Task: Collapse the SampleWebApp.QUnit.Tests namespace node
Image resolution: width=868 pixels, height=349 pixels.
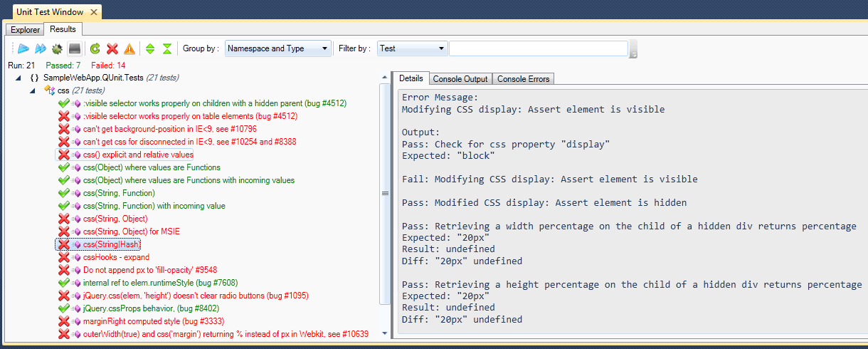Action: coord(19,78)
